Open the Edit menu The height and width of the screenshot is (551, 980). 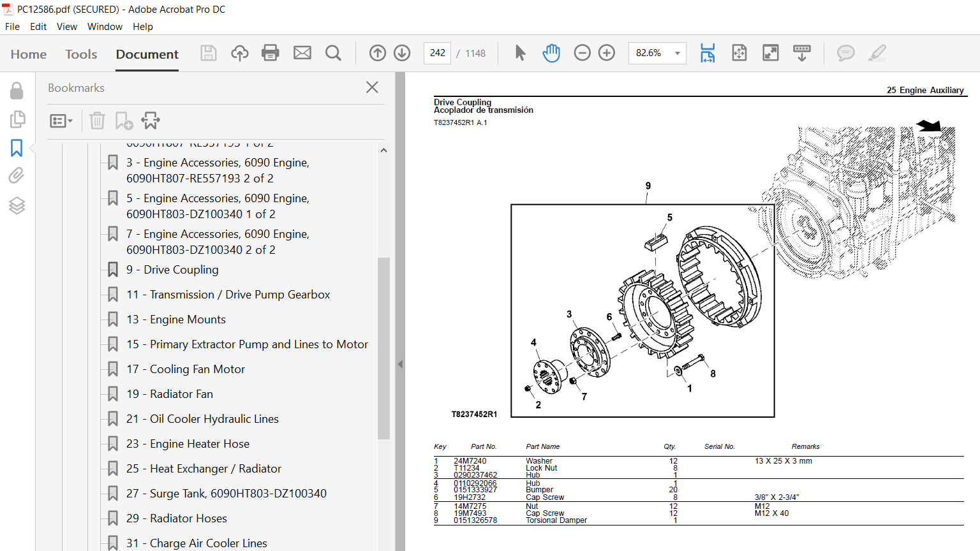coord(38,27)
